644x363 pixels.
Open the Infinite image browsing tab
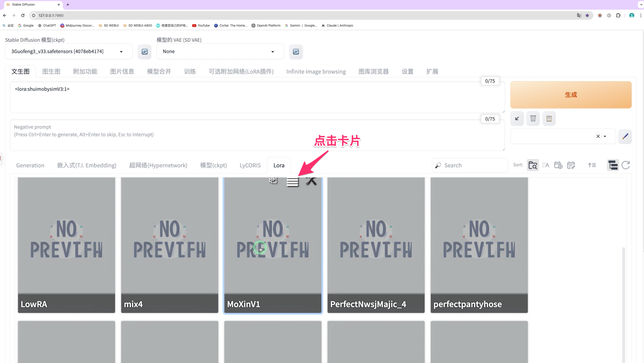click(316, 71)
